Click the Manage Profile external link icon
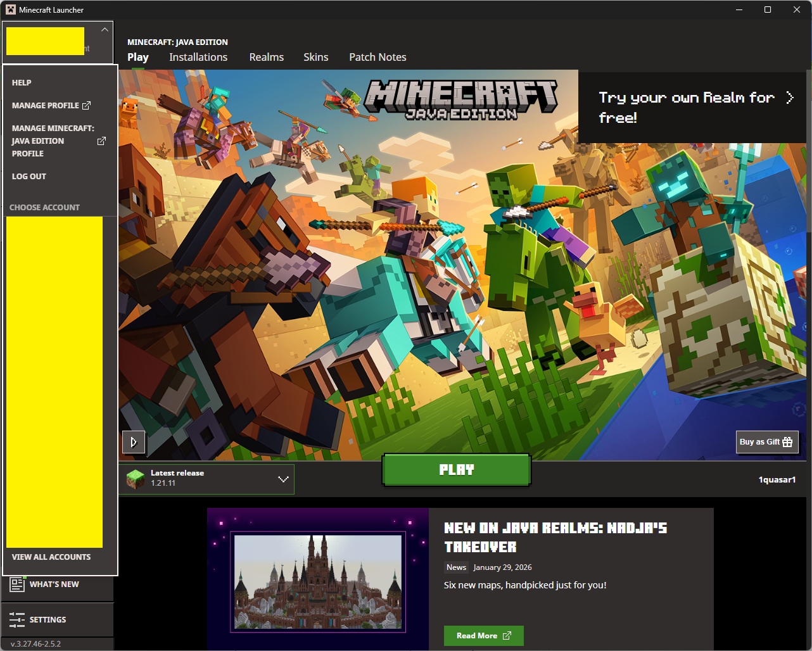This screenshot has height=651, width=812. [x=87, y=105]
